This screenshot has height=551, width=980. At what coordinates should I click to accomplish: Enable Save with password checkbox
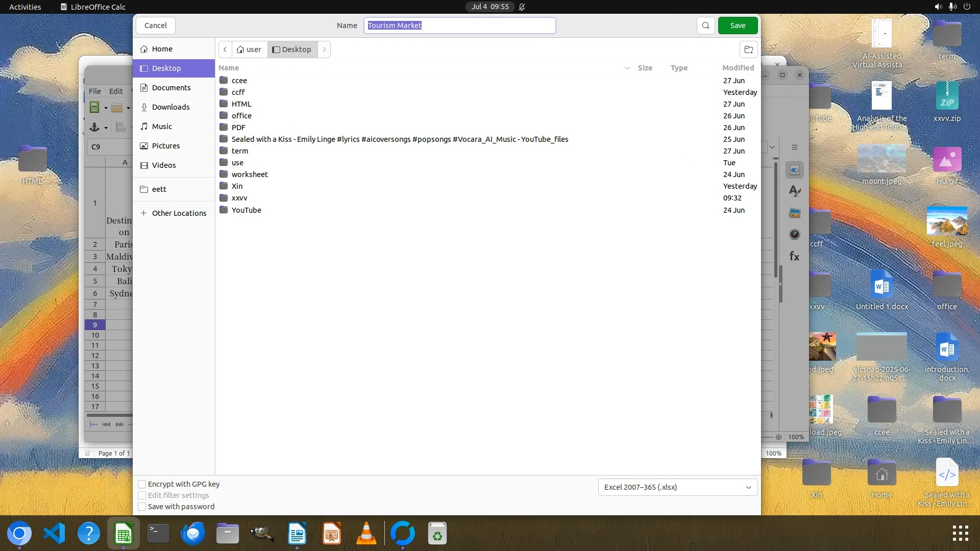click(x=142, y=507)
